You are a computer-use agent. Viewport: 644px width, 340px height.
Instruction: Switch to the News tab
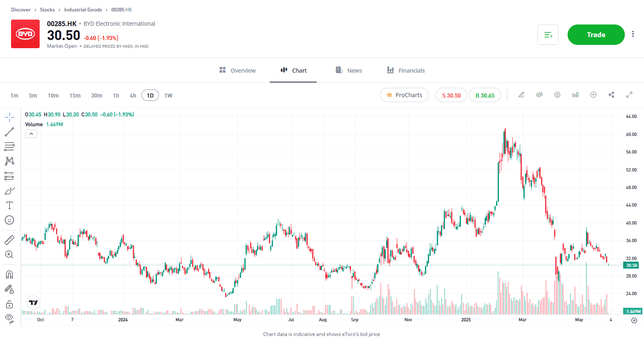349,70
